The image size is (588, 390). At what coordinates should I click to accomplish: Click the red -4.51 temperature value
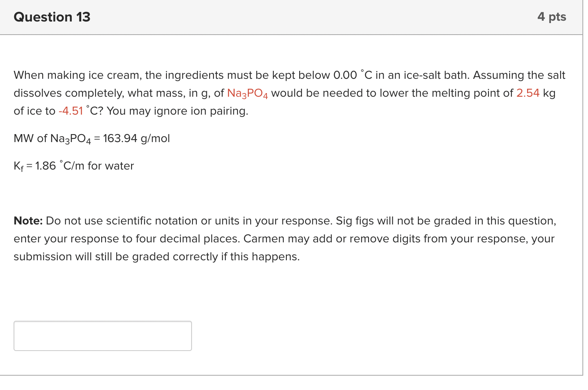(x=71, y=111)
